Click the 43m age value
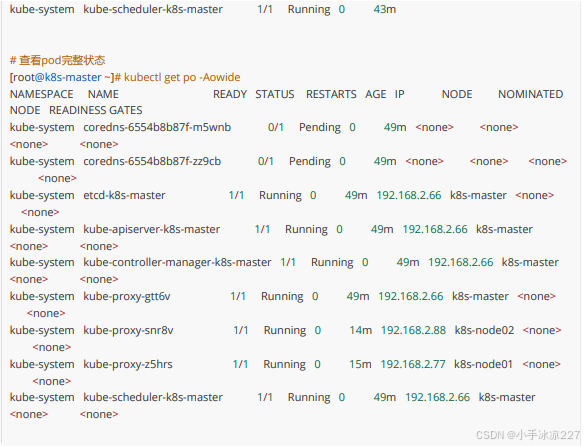 coord(385,9)
